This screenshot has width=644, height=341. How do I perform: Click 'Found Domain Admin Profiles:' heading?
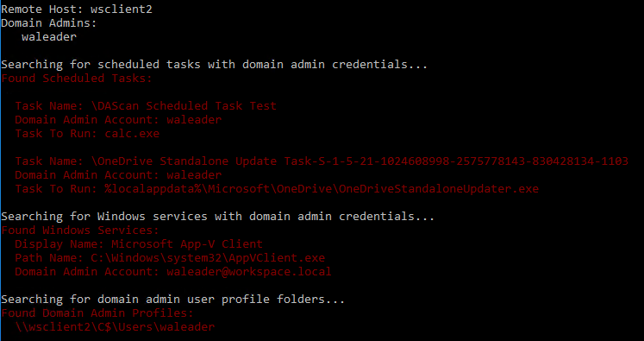click(97, 313)
